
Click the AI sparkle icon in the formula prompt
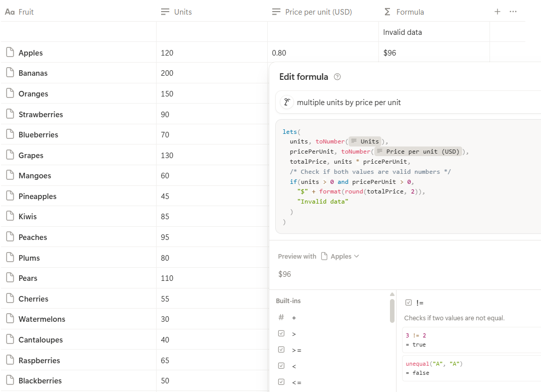point(286,102)
